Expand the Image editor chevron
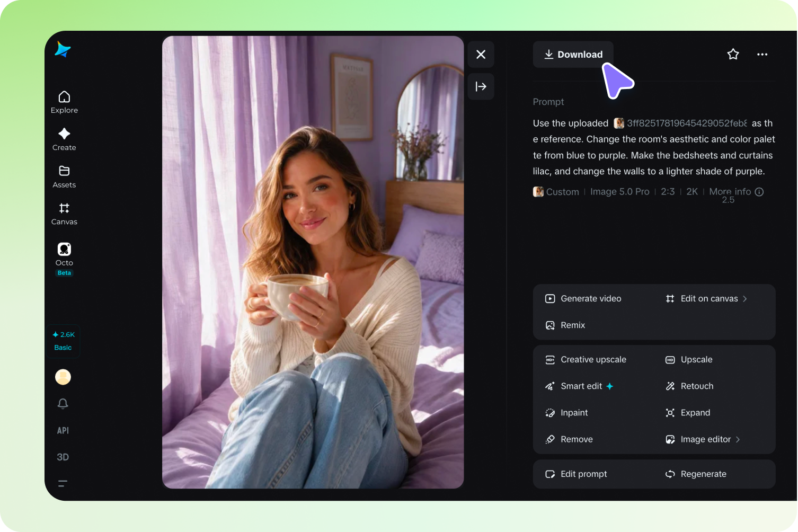Viewport: 798px width, 532px height. (x=738, y=439)
